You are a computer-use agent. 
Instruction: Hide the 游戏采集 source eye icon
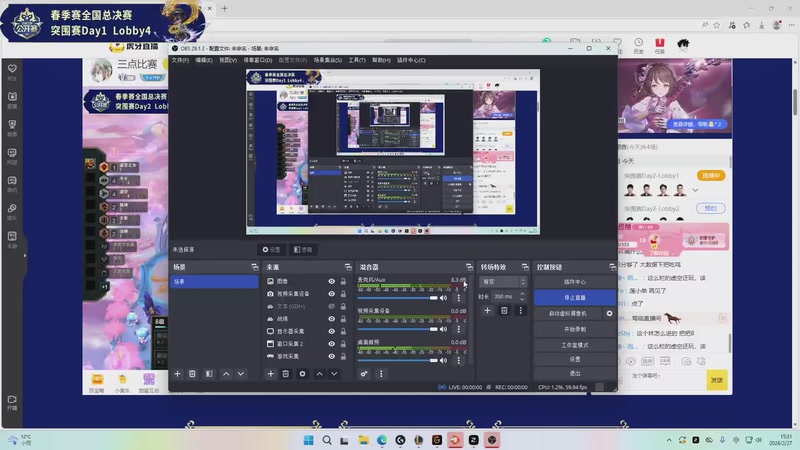pyautogui.click(x=332, y=357)
